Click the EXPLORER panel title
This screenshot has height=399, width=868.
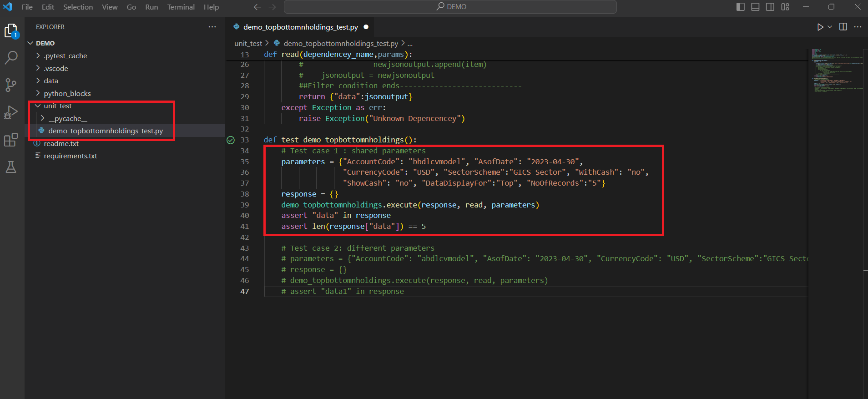(50, 27)
